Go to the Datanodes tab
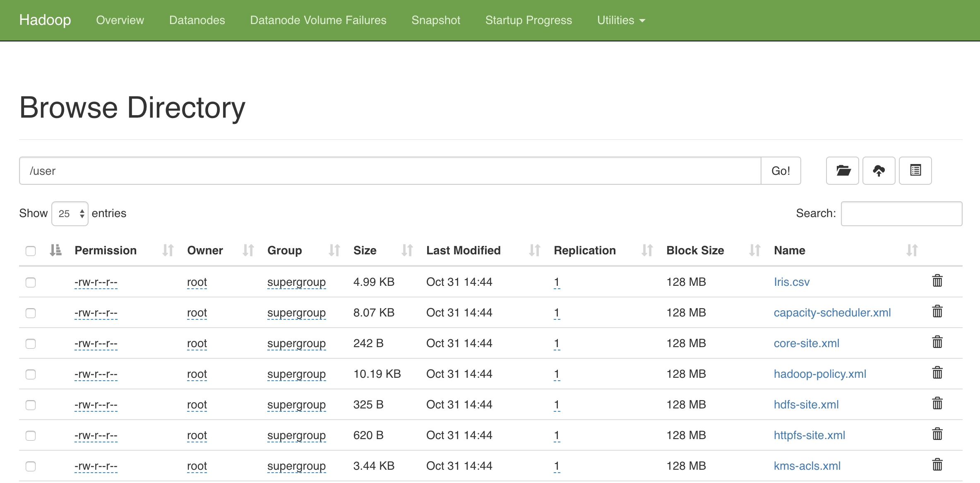 [197, 20]
